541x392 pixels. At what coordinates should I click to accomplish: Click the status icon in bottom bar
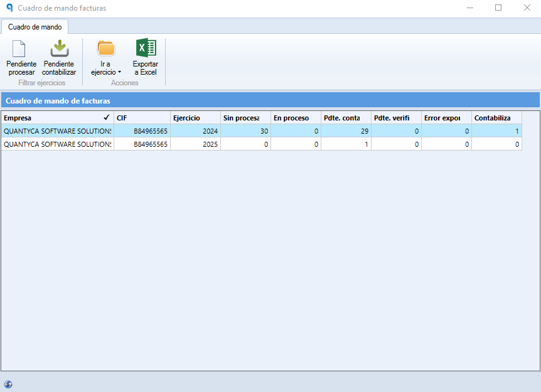point(8,384)
